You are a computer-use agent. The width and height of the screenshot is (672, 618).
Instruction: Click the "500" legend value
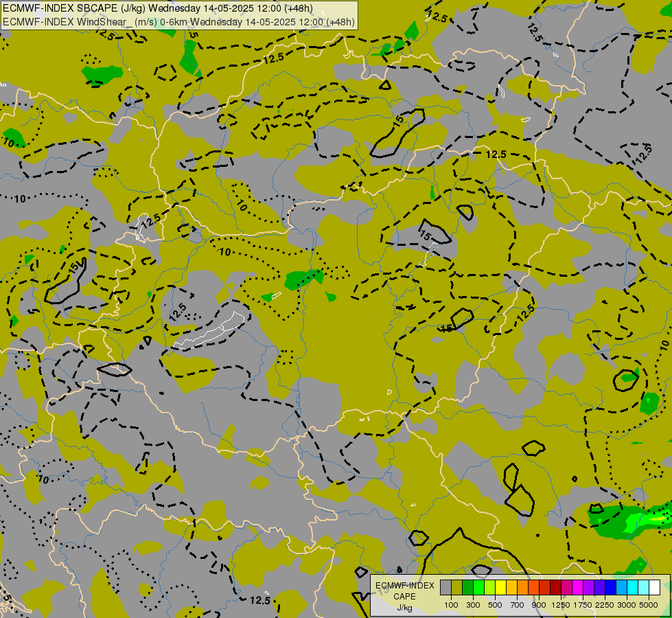(x=495, y=605)
